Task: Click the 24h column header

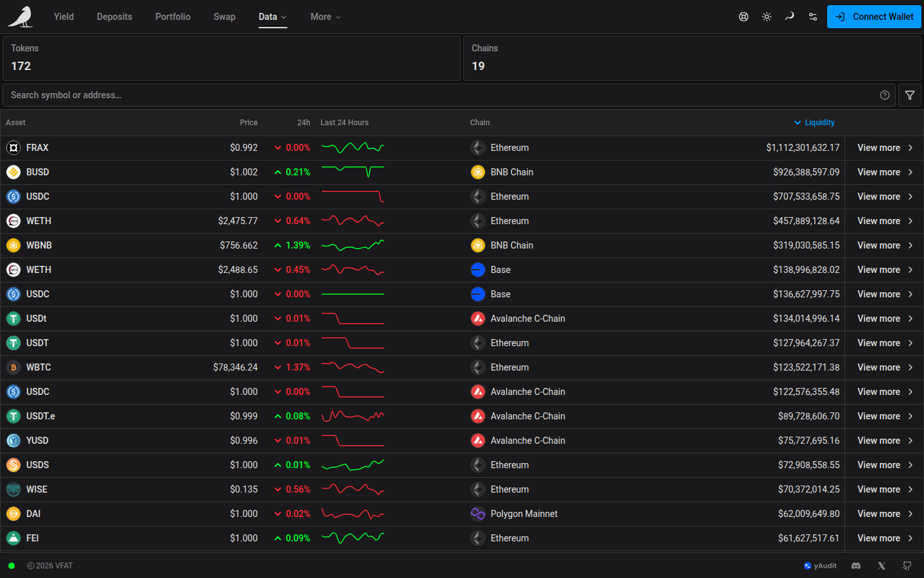Action: pos(304,123)
